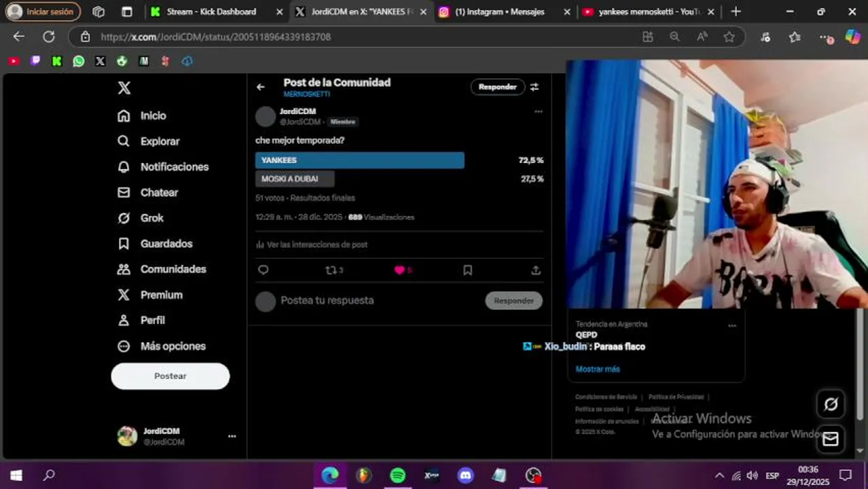The width and height of the screenshot is (868, 489).
Task: Switch to Stream - Kick Dashboard tab
Action: coord(211,12)
